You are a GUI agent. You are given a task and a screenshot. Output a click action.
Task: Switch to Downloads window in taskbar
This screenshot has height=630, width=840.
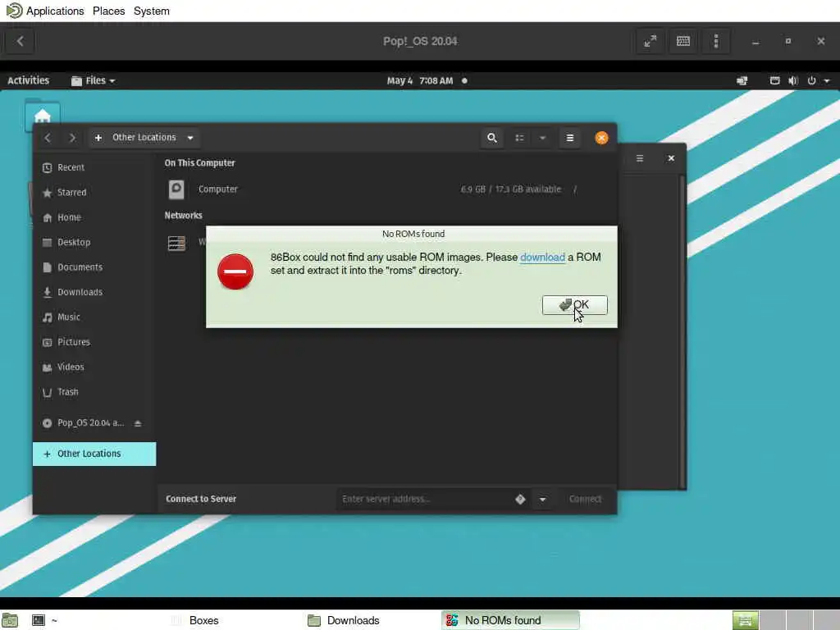[x=344, y=620]
